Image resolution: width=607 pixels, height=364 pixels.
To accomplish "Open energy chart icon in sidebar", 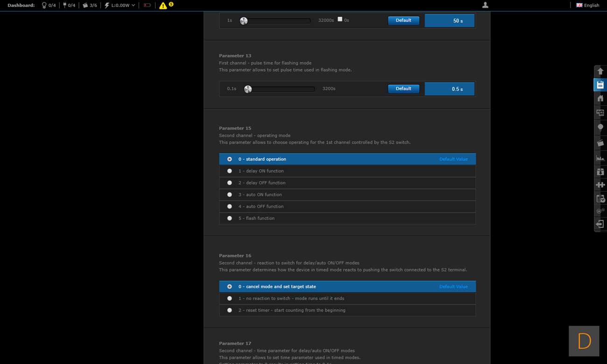I will click(x=600, y=158).
